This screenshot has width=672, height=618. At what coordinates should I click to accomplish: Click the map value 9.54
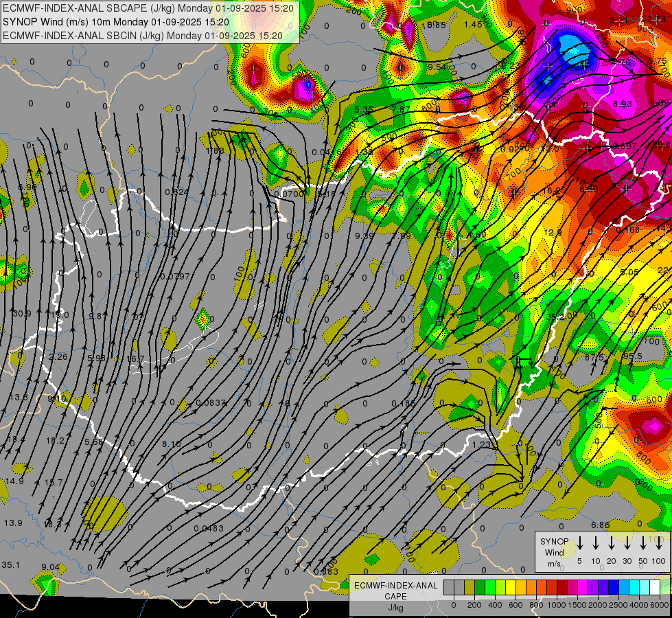[437, 67]
